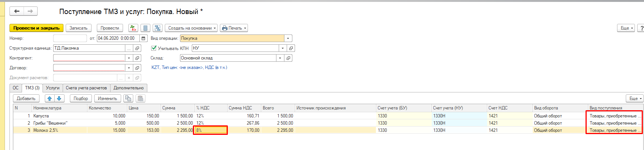The image size is (644, 150).
Task: Click the Изменить button
Action: (x=107, y=98)
